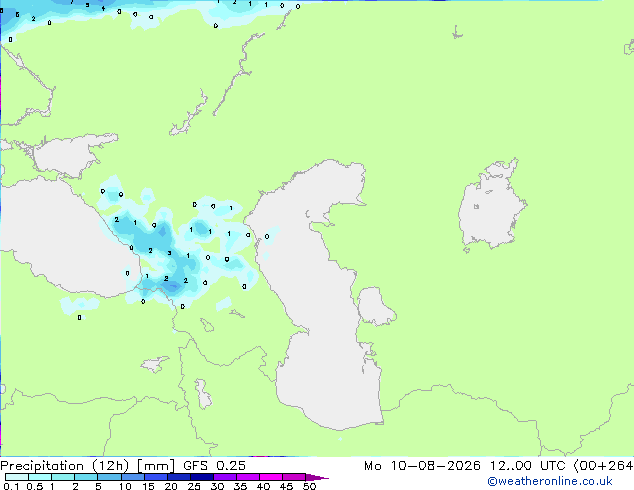Click the 45–50 mm legend swatch
This screenshot has height=490, width=634.
(293, 477)
